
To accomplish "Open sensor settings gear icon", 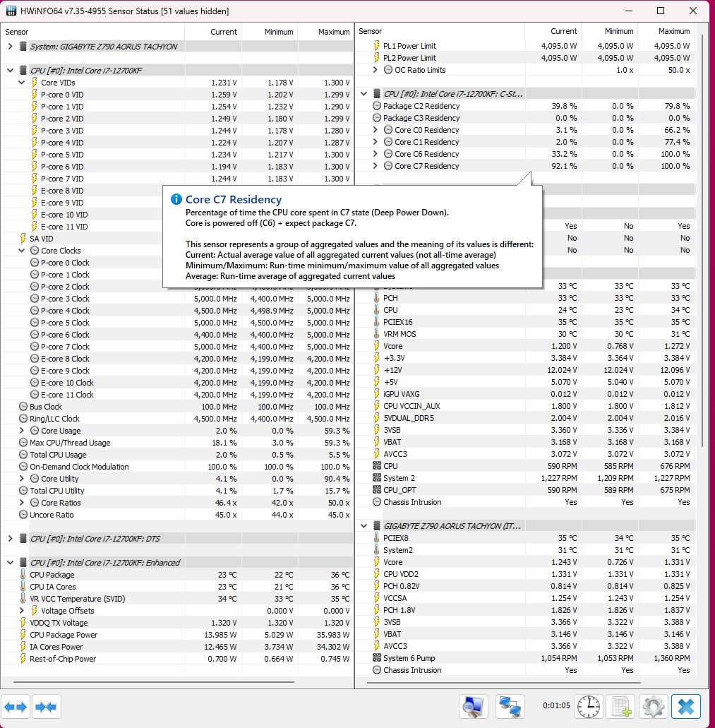I will [654, 707].
